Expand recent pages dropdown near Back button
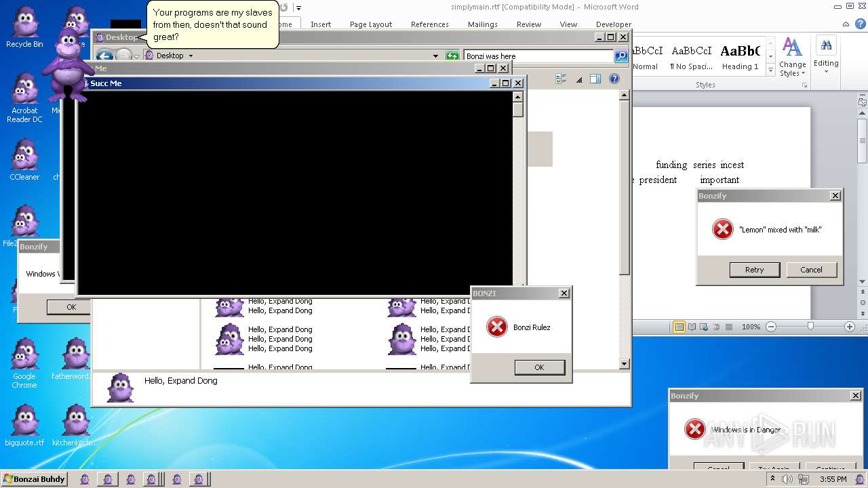 137,57
